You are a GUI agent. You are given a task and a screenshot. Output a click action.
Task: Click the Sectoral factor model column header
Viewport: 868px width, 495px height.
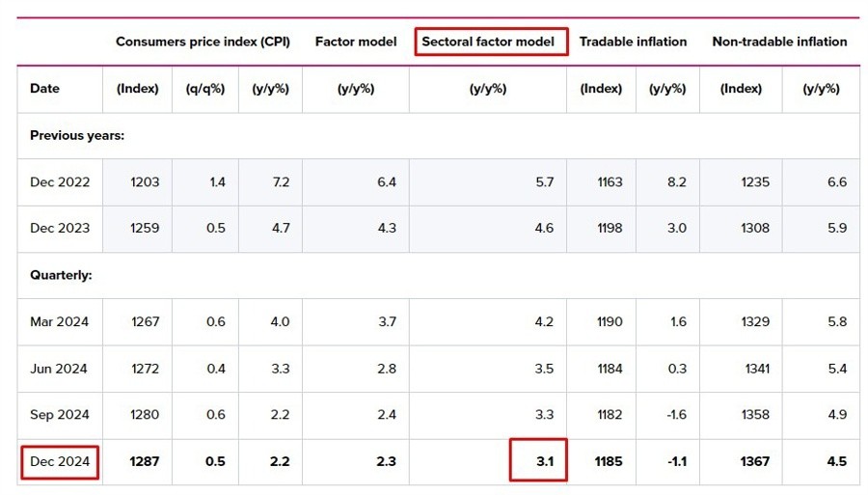[489, 41]
